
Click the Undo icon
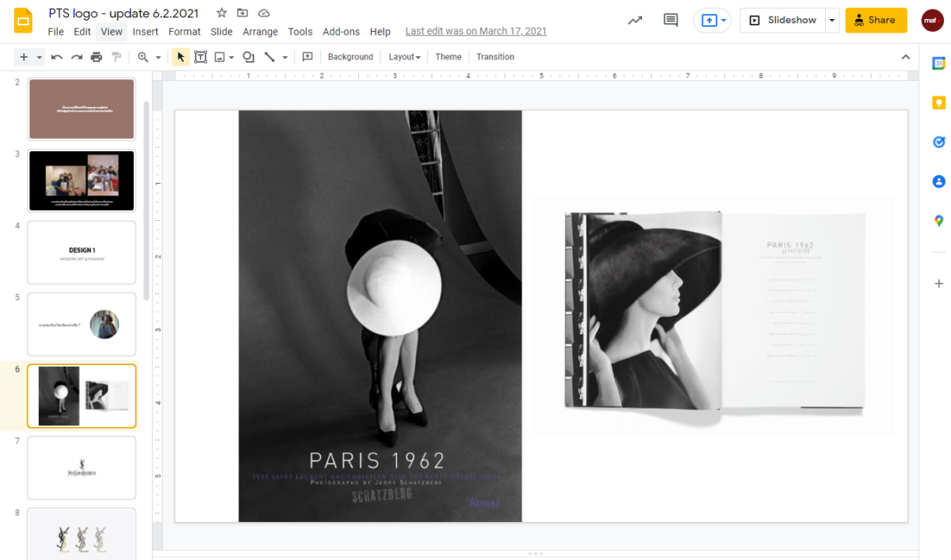pos(55,56)
